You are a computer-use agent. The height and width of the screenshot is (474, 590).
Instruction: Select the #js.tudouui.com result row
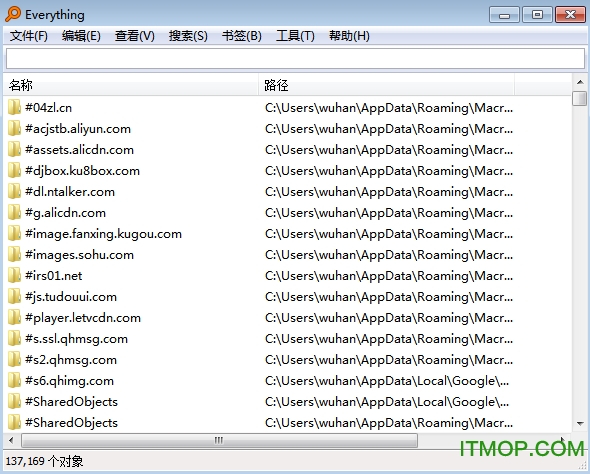(x=287, y=297)
